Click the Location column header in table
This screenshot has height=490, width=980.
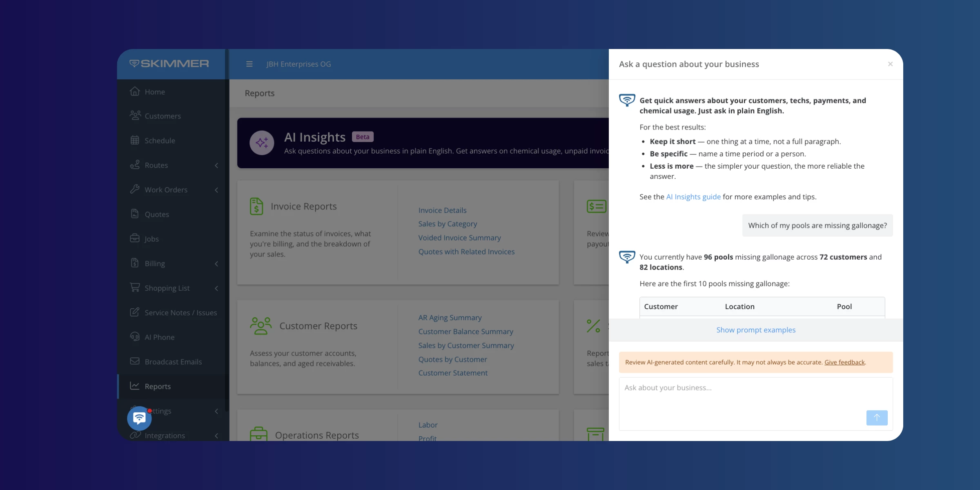click(739, 307)
